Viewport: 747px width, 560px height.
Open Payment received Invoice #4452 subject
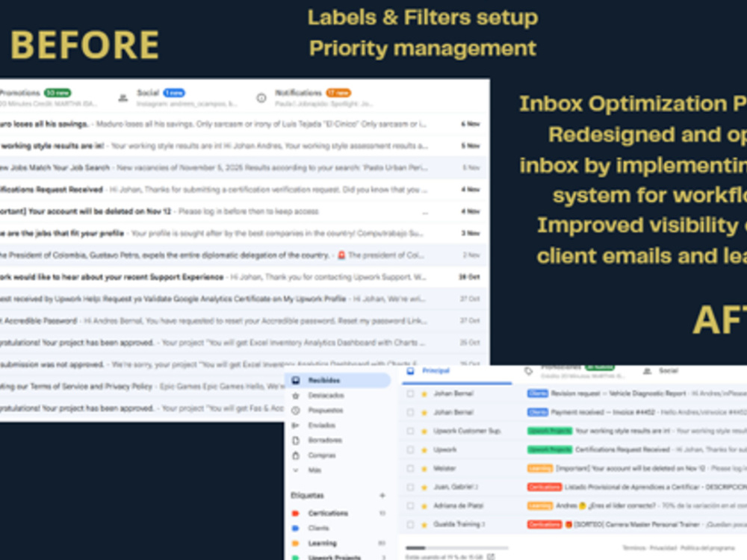(603, 412)
